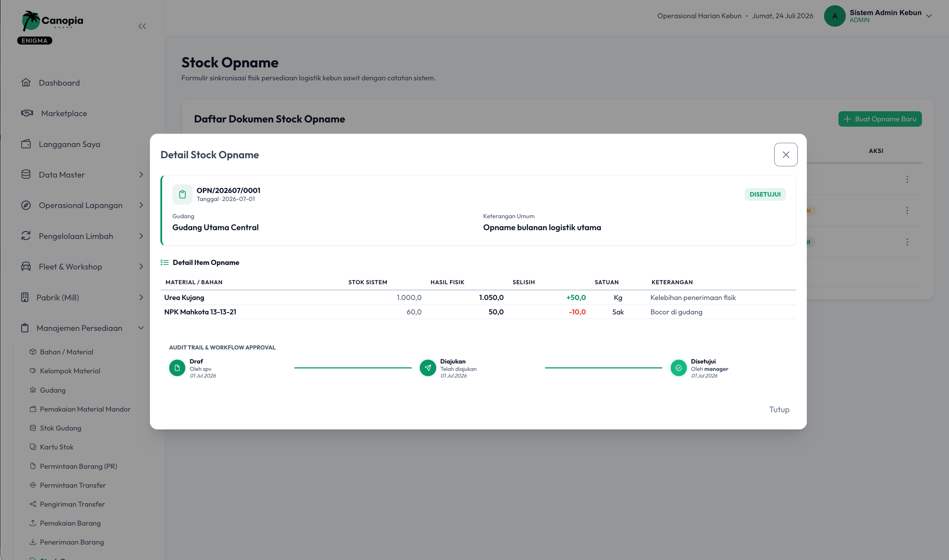Click the Pemakaian Barang upload icon
The width and height of the screenshot is (949, 560).
pos(33,523)
